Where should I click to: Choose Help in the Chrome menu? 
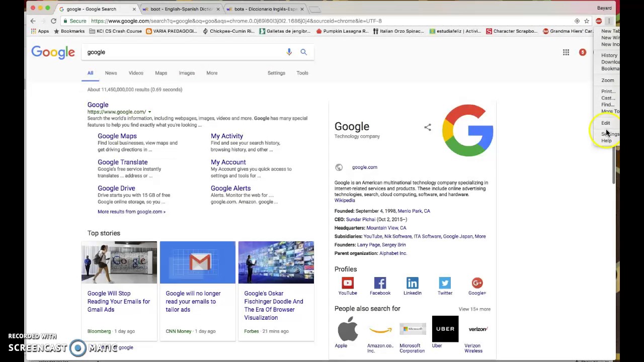(x=606, y=141)
